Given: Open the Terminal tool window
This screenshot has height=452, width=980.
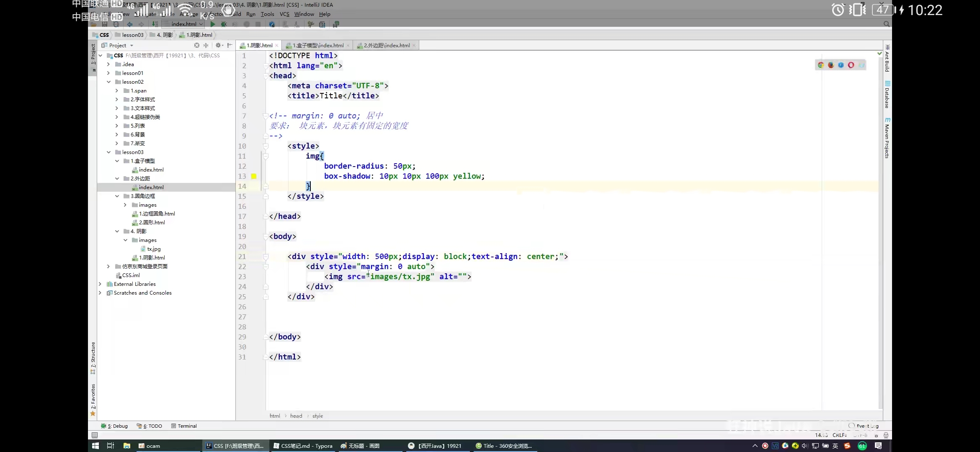Looking at the screenshot, I should tap(184, 426).
